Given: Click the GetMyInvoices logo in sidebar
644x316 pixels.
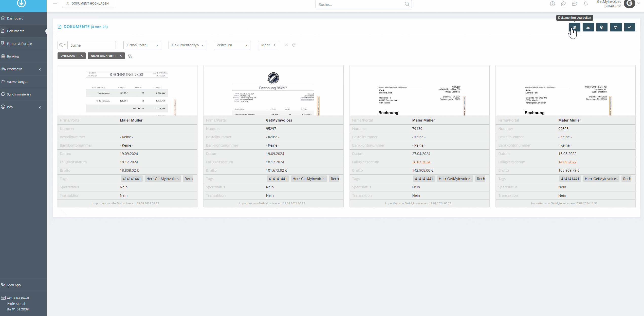Looking at the screenshot, I should 21,3.
